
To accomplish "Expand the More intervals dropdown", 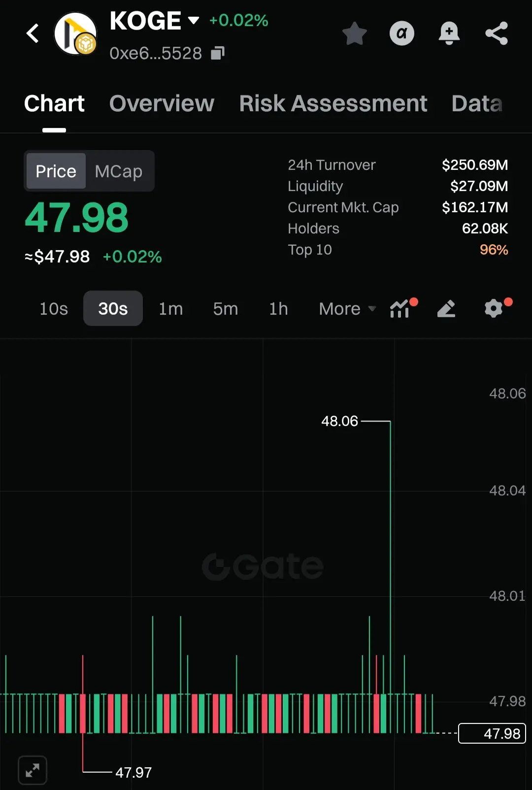I will tap(347, 308).
